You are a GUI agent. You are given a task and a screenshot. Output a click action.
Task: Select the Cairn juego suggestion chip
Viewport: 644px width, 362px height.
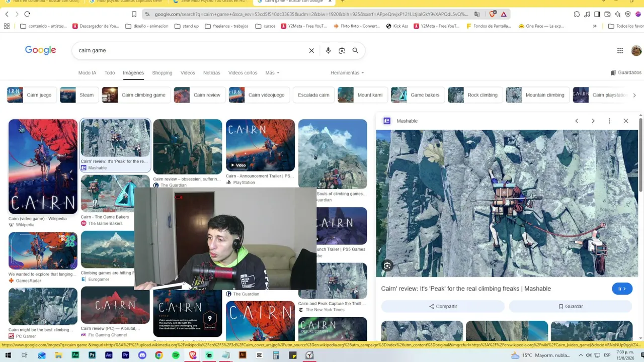click(x=31, y=95)
